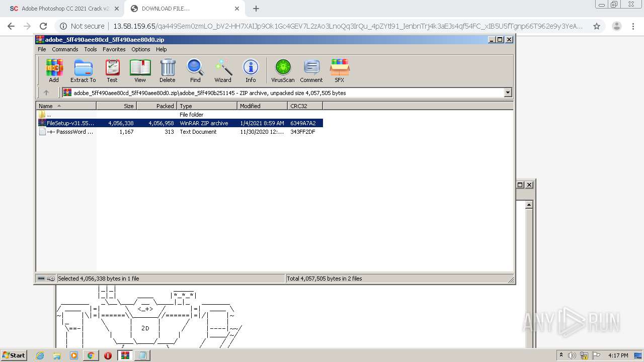
Task: Click the View file icon
Action: tap(140, 70)
